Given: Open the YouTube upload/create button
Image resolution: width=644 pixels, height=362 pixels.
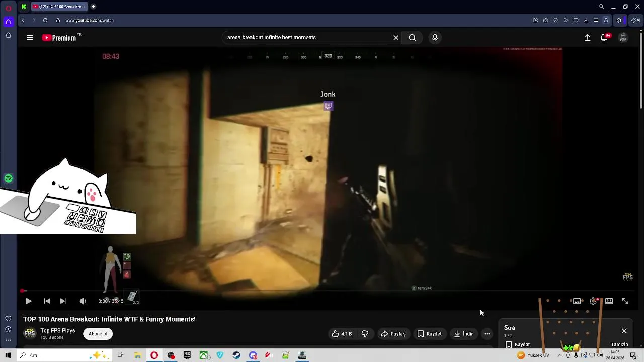Looking at the screenshot, I should (587, 38).
